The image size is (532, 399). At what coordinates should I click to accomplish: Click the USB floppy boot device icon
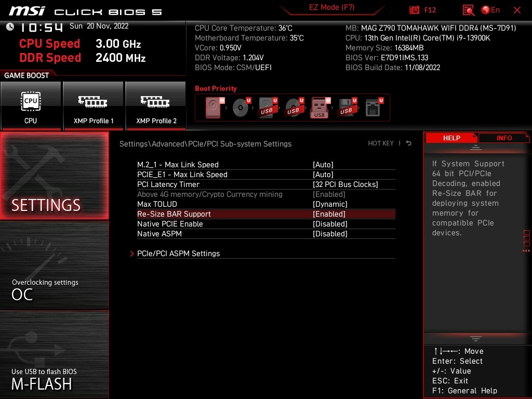click(x=346, y=108)
